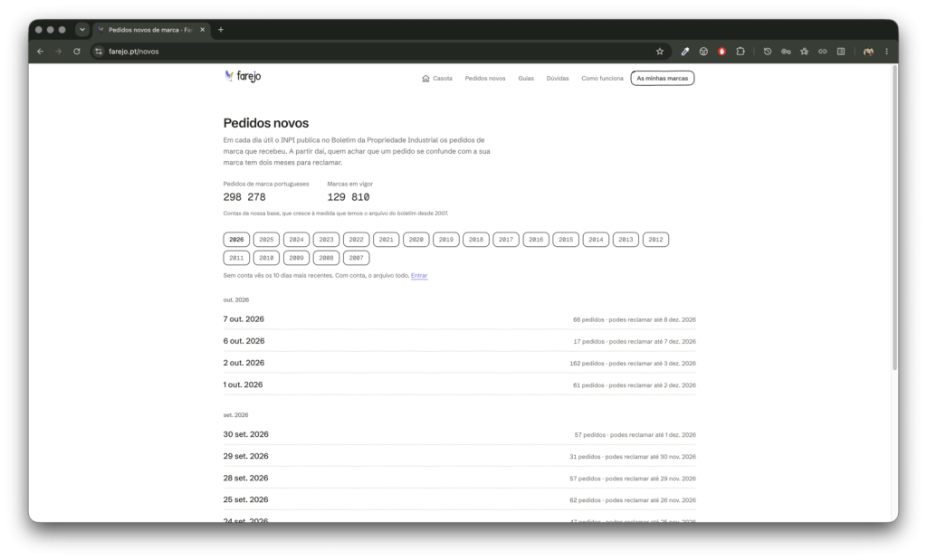Go to Guias in the nav bar
Image resolution: width=927 pixels, height=560 pixels.
tap(526, 78)
